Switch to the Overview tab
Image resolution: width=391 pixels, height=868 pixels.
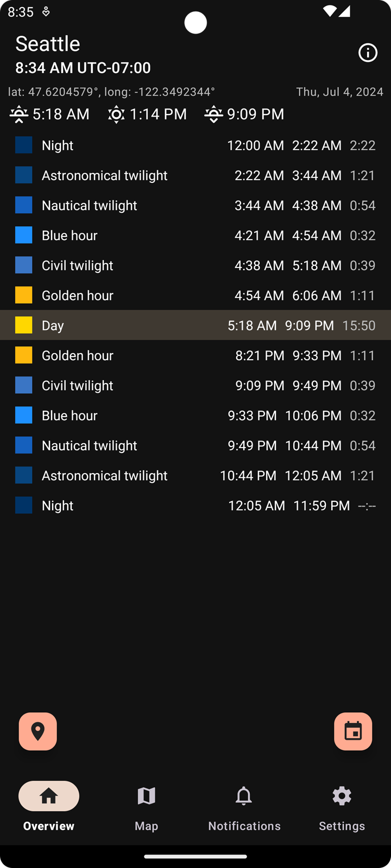click(x=49, y=796)
